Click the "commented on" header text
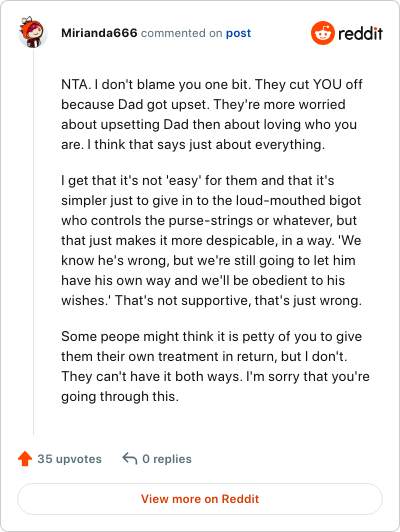Viewport: 400px width, 532px height. tap(182, 33)
